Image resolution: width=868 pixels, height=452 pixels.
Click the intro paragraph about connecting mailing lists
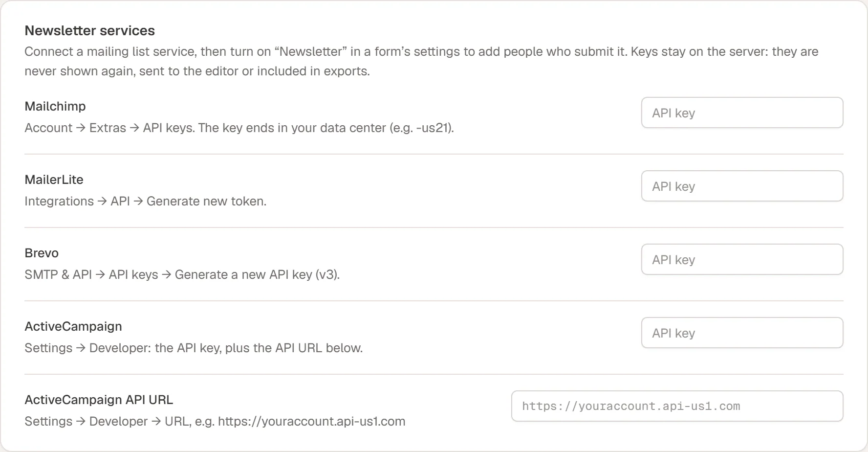pos(421,61)
